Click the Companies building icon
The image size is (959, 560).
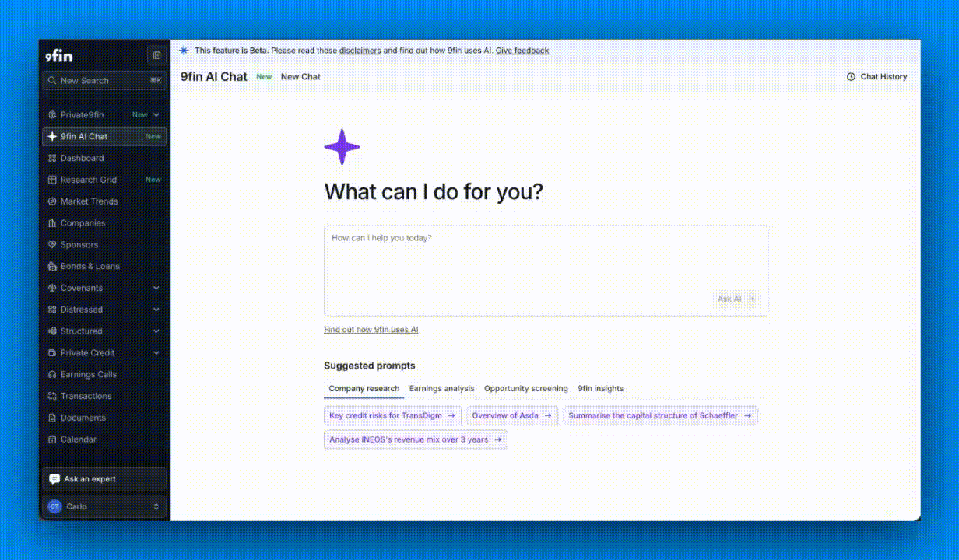click(x=52, y=223)
